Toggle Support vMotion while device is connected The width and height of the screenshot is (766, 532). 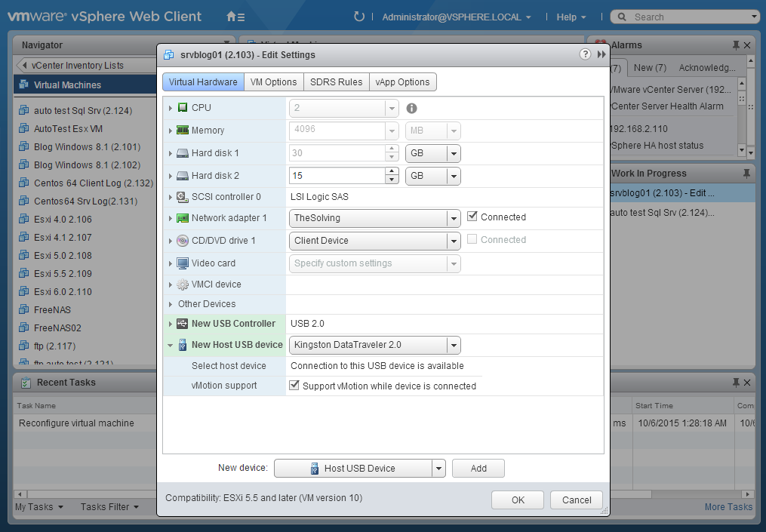294,385
